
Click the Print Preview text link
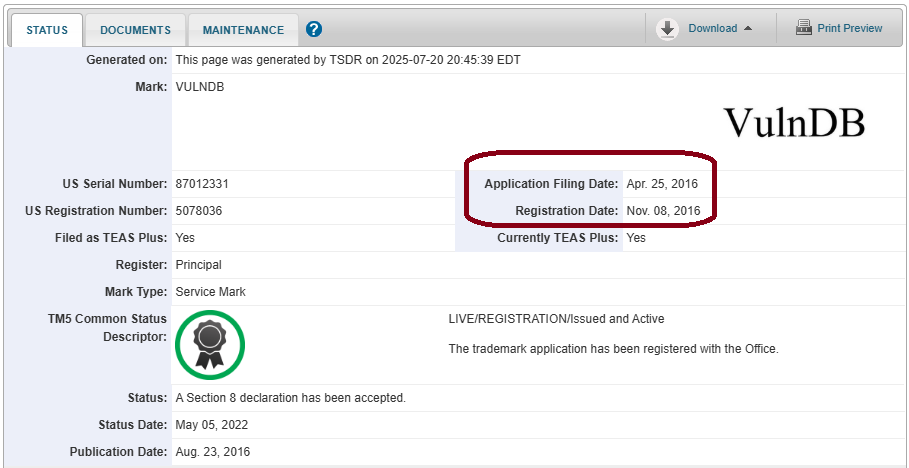coord(849,28)
